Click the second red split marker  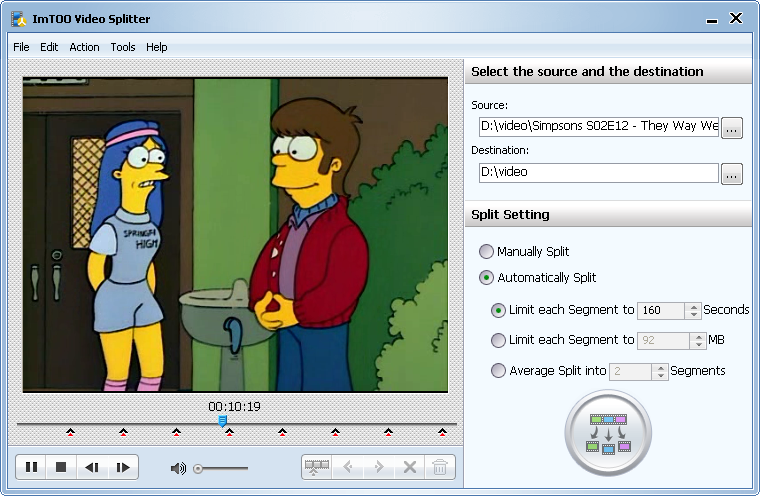[123, 432]
